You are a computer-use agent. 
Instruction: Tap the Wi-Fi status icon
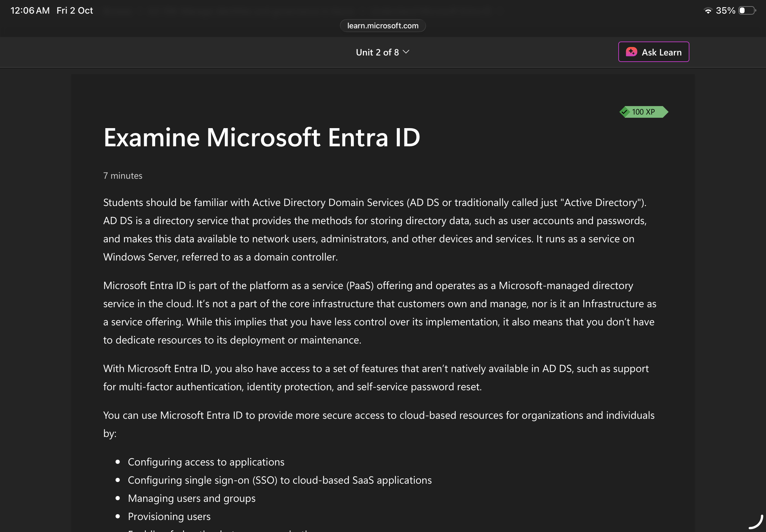click(x=708, y=11)
